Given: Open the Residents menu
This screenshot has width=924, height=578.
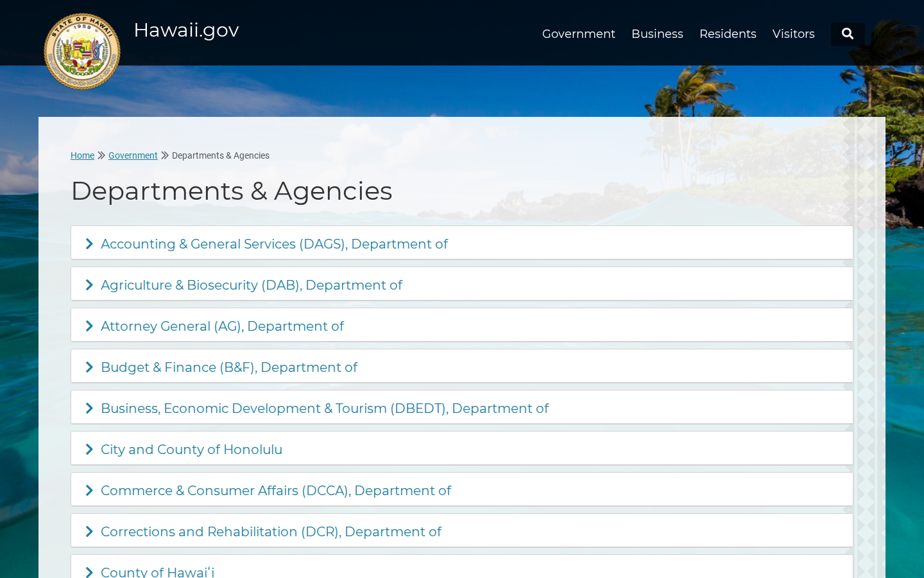Looking at the screenshot, I should pyautogui.click(x=728, y=34).
